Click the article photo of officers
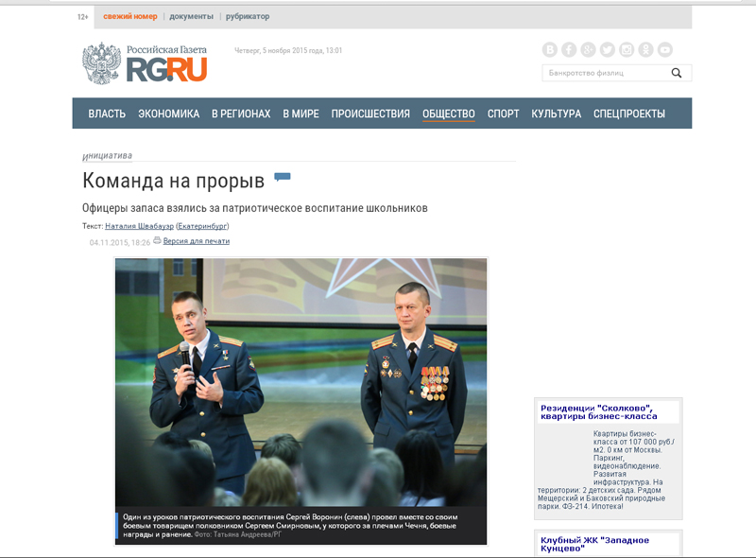This screenshot has height=558, width=756. coord(301,382)
